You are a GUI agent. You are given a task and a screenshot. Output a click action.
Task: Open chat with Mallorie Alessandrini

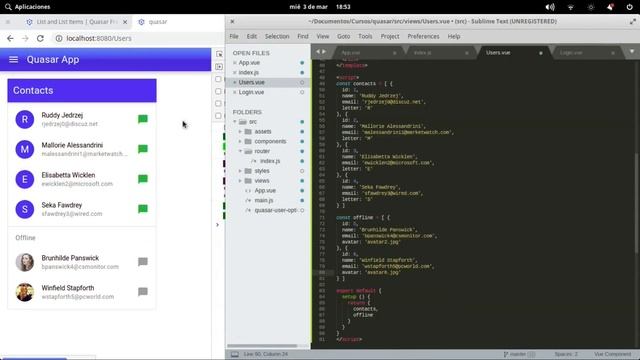[142, 149]
